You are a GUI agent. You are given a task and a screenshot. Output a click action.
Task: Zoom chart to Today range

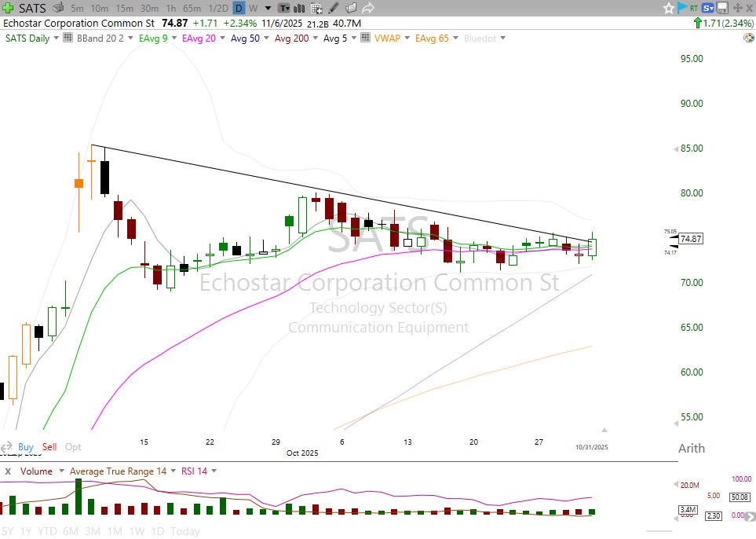(185, 531)
